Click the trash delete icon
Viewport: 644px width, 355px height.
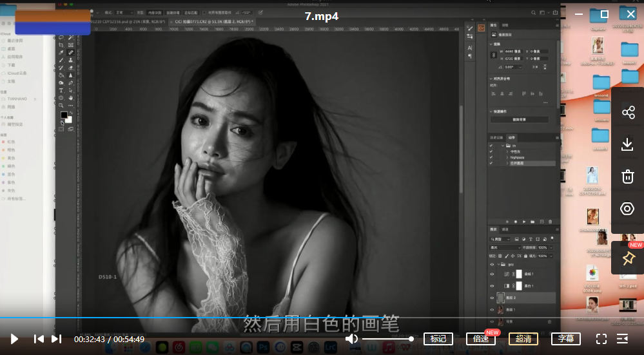coord(628,176)
